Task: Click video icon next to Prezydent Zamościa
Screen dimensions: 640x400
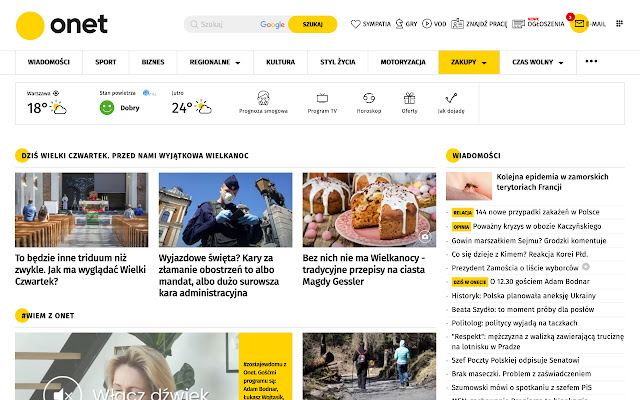Action: [586, 267]
